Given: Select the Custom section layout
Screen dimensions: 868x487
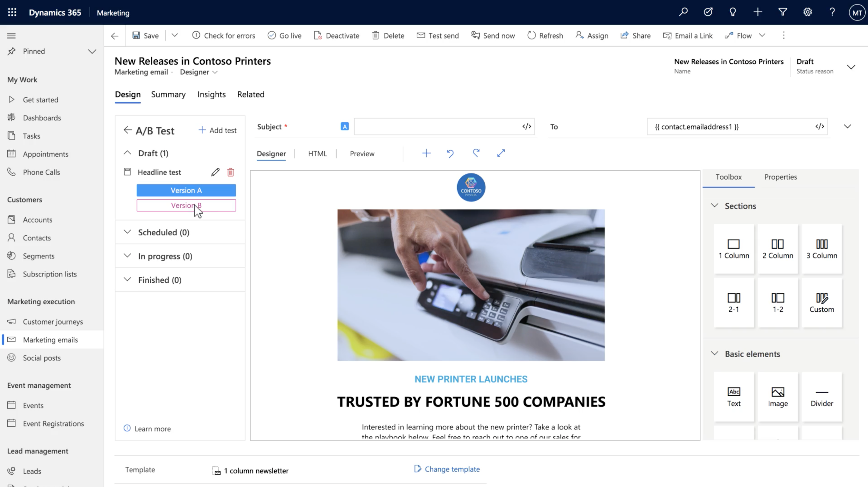Looking at the screenshot, I should click(x=821, y=303).
